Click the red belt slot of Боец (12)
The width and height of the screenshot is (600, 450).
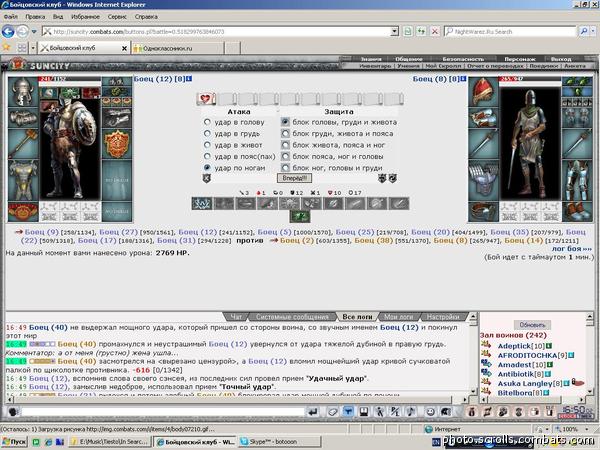point(23,212)
